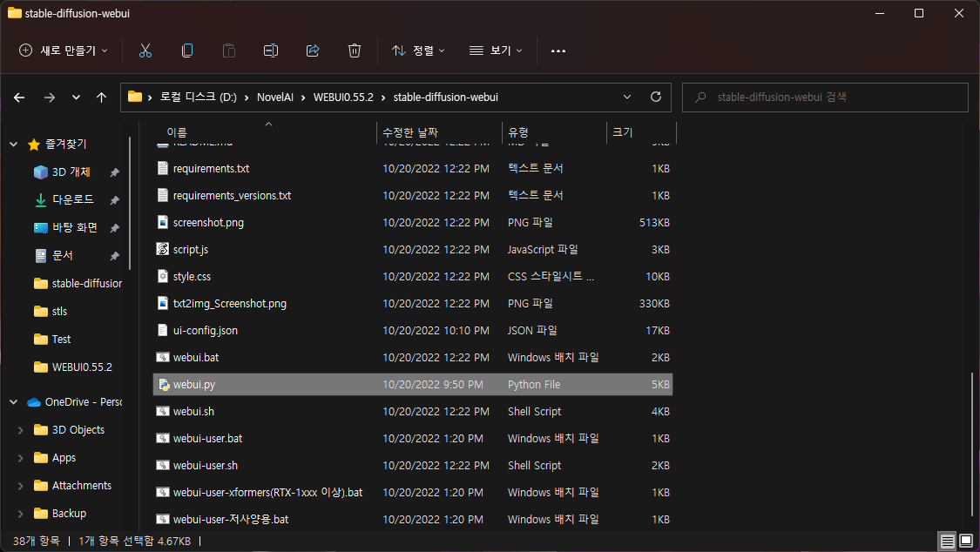This screenshot has width=980, height=552.
Task: Click the navigation pane scrollbar
Action: pos(130,203)
